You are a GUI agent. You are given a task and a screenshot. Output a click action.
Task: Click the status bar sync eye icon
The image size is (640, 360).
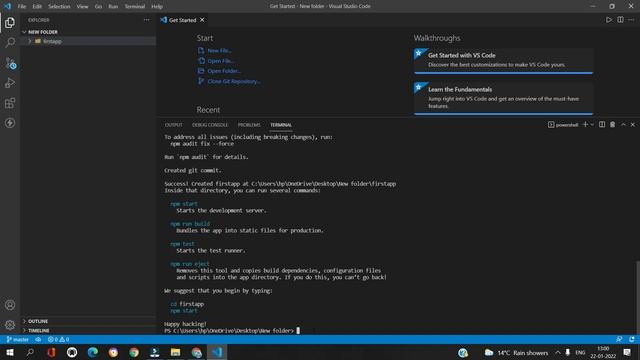38,340
